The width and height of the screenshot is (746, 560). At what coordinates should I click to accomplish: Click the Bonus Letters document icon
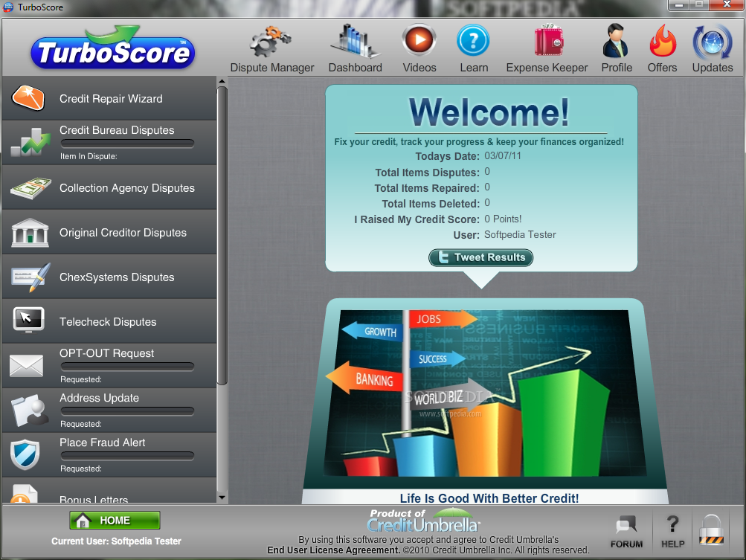pyautogui.click(x=25, y=494)
